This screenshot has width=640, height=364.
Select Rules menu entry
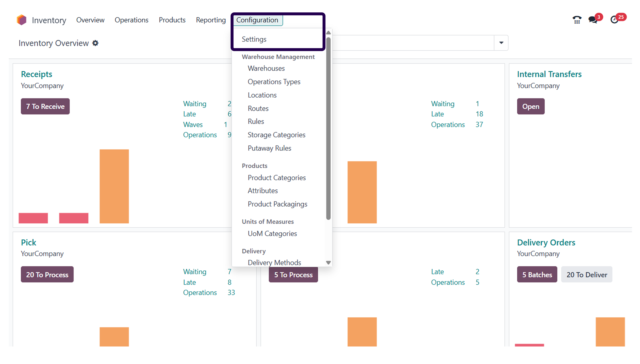(x=256, y=121)
